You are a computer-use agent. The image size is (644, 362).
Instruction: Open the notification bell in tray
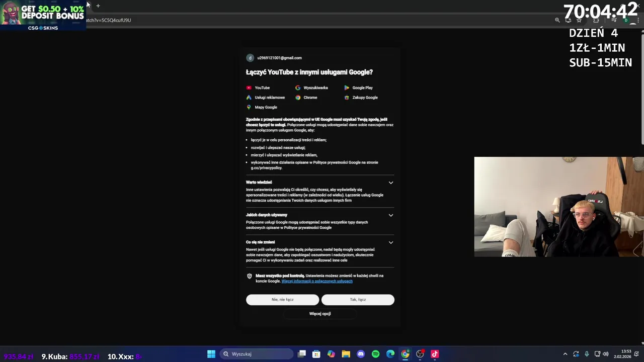click(x=637, y=355)
